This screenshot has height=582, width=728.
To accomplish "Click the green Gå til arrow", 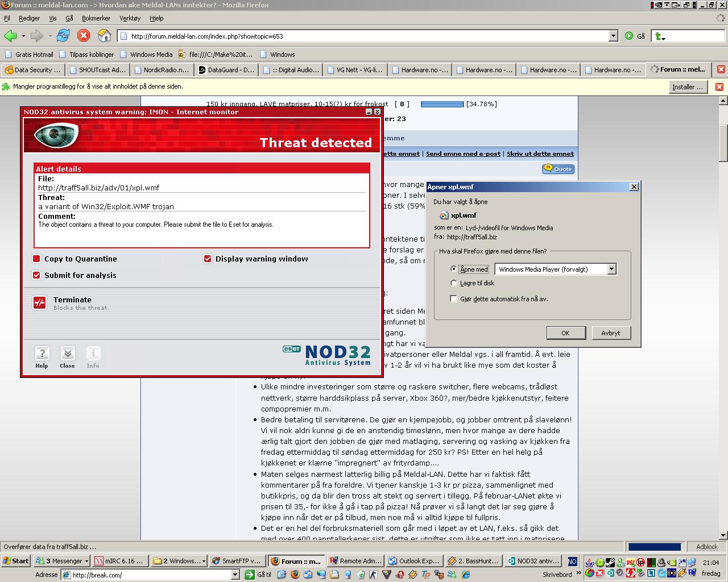I will click(x=249, y=575).
